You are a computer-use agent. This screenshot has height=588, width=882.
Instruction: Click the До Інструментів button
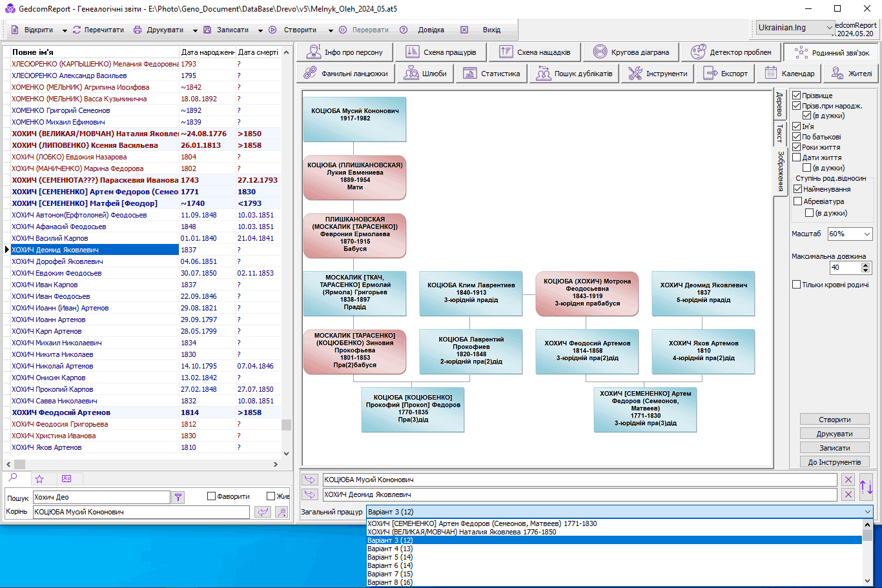click(834, 462)
